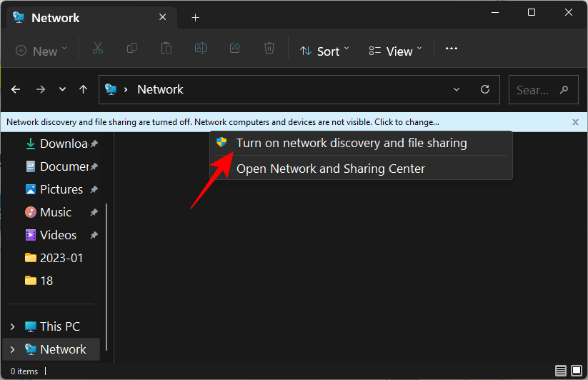Open the New item button
The width and height of the screenshot is (588, 380).
pos(41,51)
